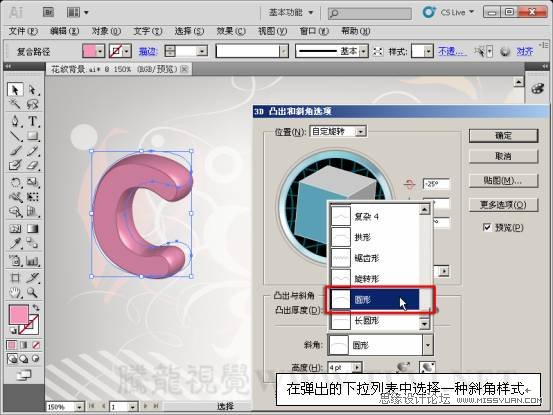Select the Magic Wand tool
This screenshot has width=553, height=415.
coord(15,104)
